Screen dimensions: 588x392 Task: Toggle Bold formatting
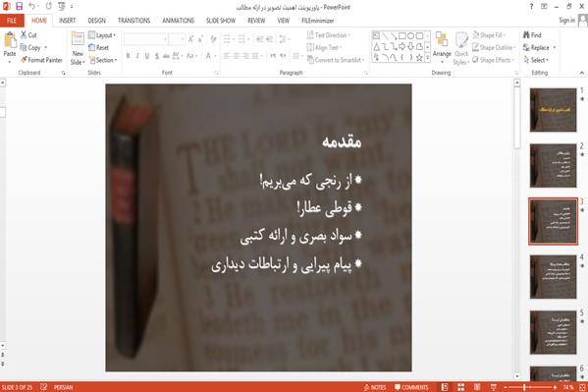pyautogui.click(x=129, y=56)
